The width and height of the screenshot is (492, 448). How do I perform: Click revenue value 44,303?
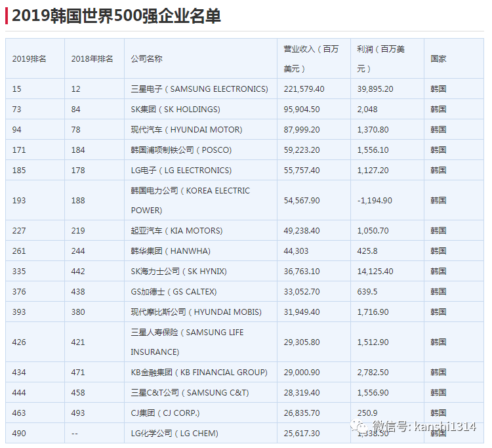point(297,251)
